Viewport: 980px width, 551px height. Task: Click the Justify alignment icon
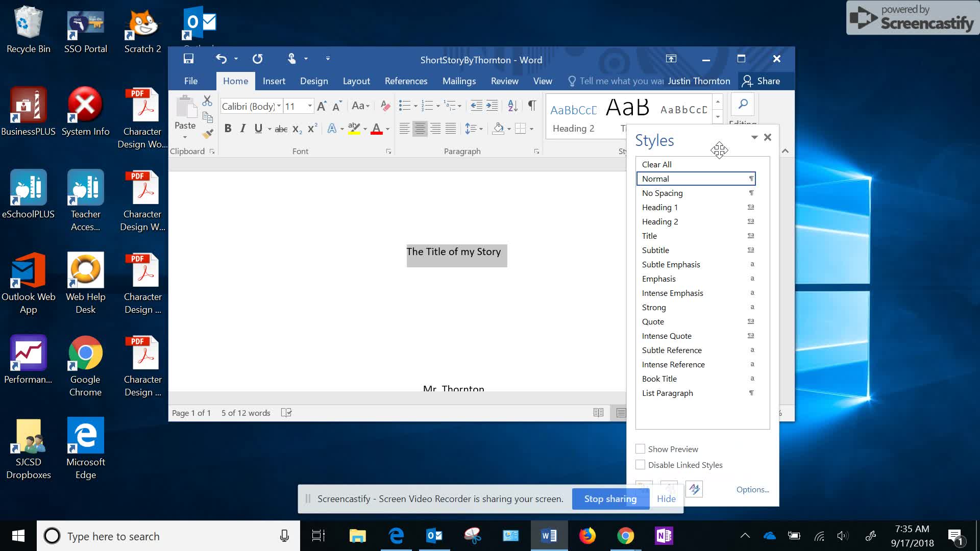pyautogui.click(x=451, y=129)
